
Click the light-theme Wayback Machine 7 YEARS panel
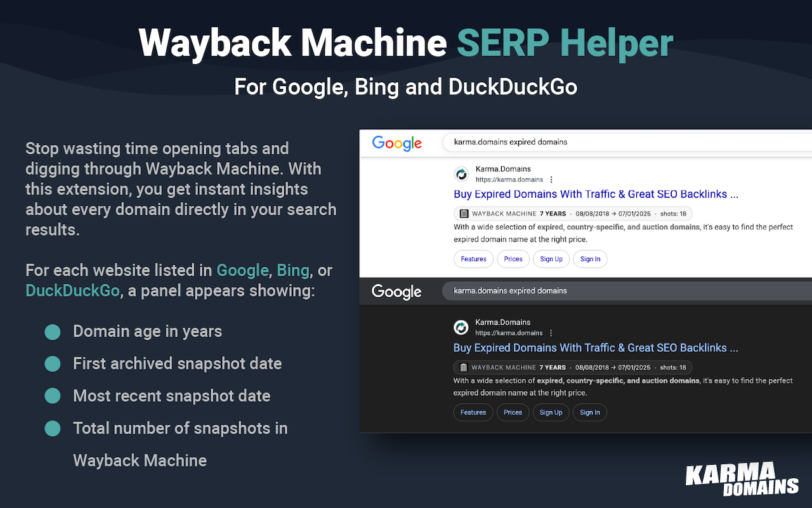click(x=573, y=213)
